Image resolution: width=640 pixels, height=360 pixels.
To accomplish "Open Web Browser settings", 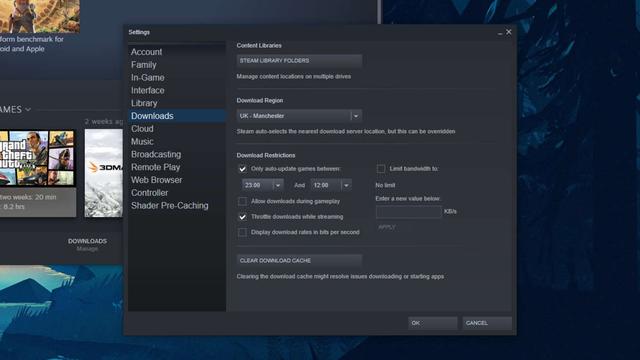I will (x=156, y=180).
